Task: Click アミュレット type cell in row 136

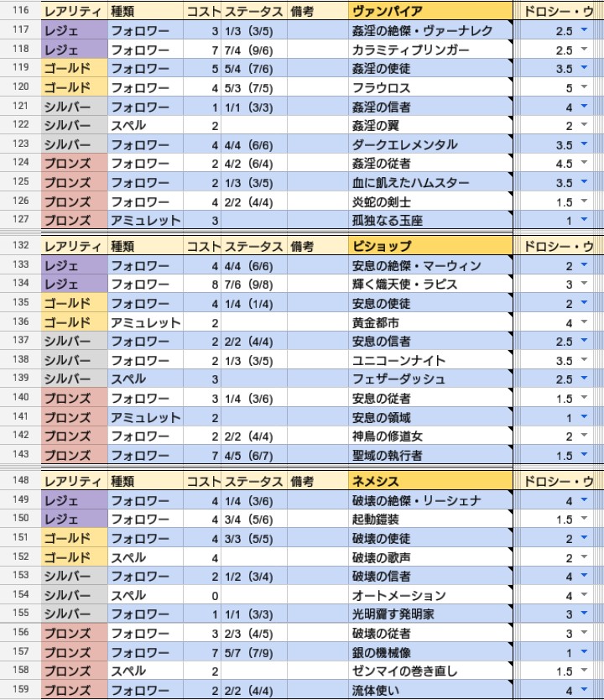Action: coord(145,322)
